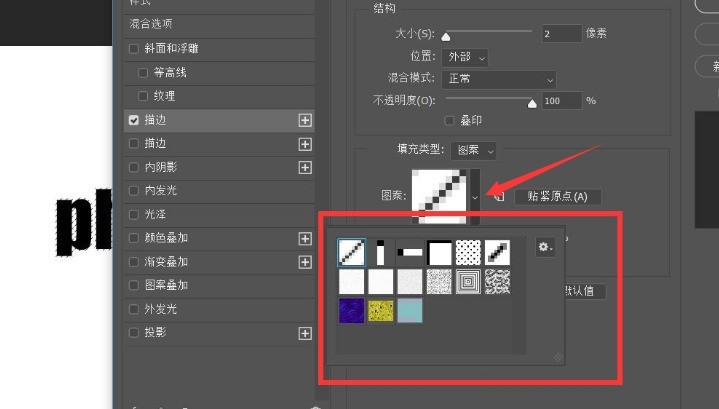The width and height of the screenshot is (719, 409).
Task: Enable the 投影 checkbox
Action: pos(133,332)
